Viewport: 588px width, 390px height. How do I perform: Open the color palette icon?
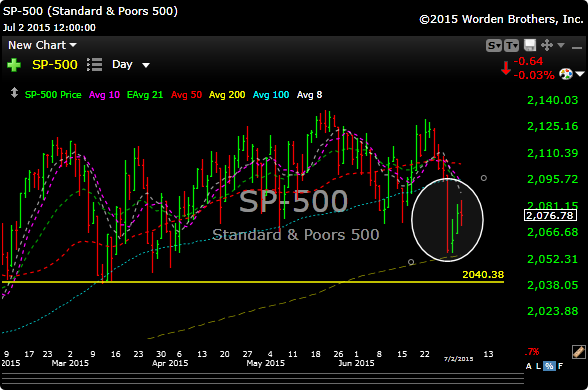point(566,74)
